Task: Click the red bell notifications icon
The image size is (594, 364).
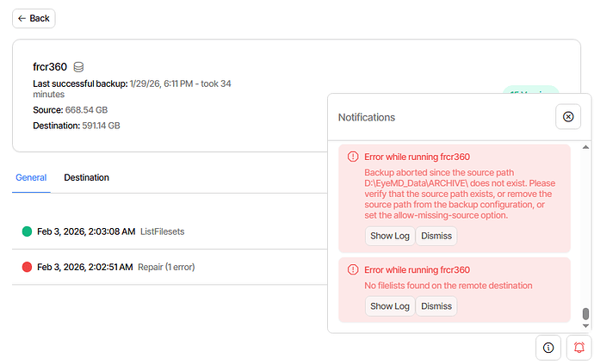Action: coord(579,348)
